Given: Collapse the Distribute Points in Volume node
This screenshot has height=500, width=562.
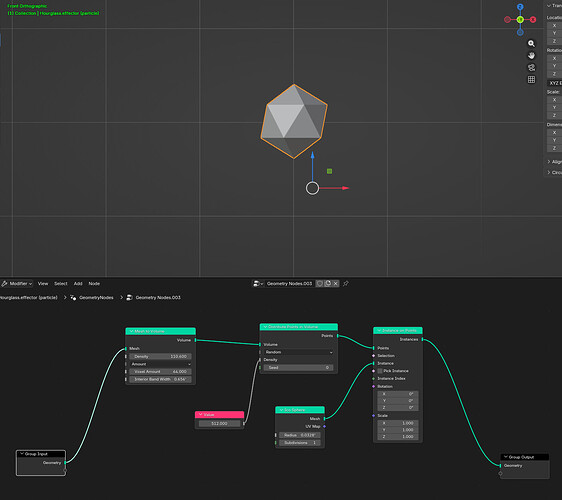Looking at the screenshot, I should pyautogui.click(x=265, y=327).
